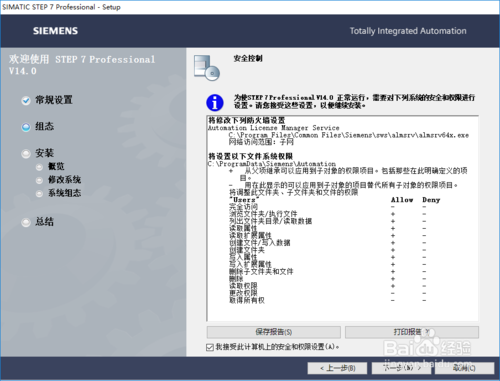Click the 网络访问范围: 子网 line
Viewport: 500px width, 381px height.
tap(261, 142)
